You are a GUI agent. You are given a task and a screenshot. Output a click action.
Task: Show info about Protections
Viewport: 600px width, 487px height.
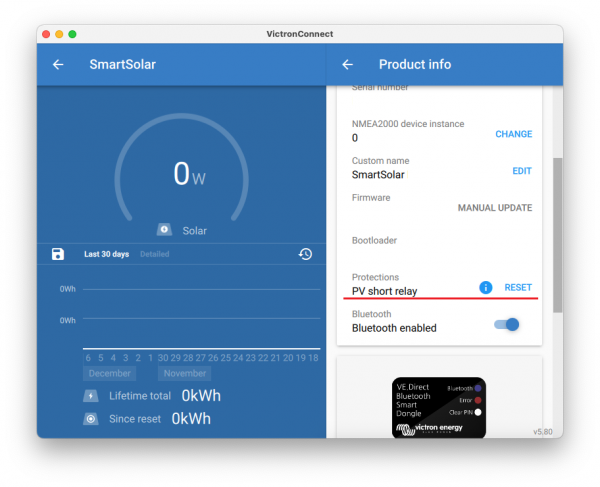[485, 288]
